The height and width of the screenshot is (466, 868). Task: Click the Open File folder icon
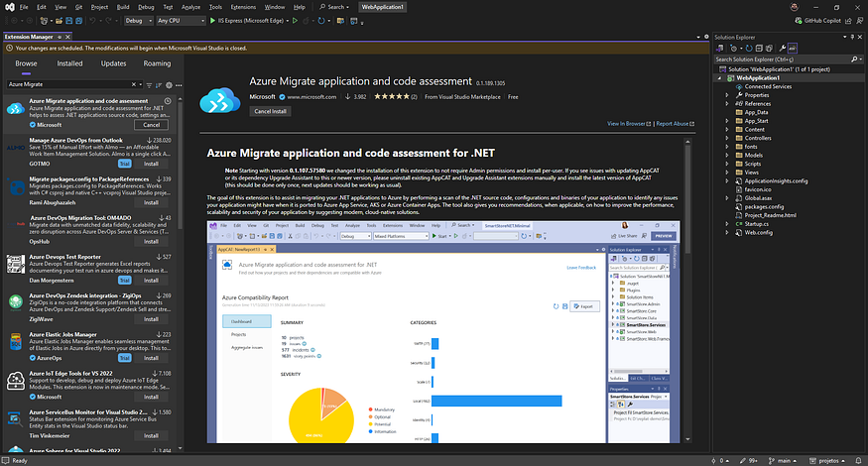click(59, 21)
